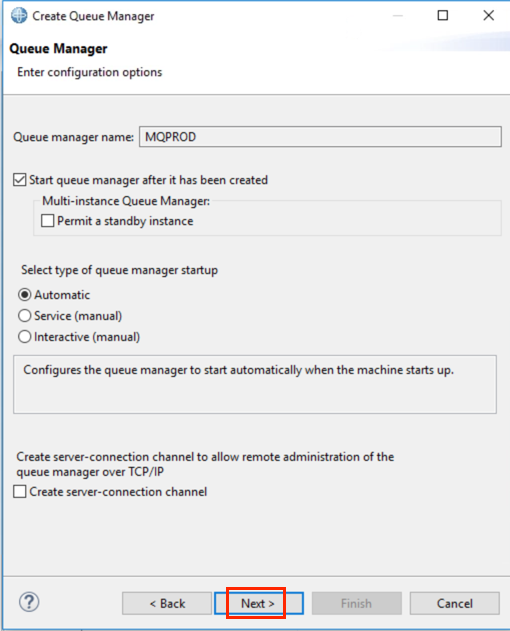The width and height of the screenshot is (510, 631).
Task: Go to the previous page with Back
Action: tap(167, 603)
